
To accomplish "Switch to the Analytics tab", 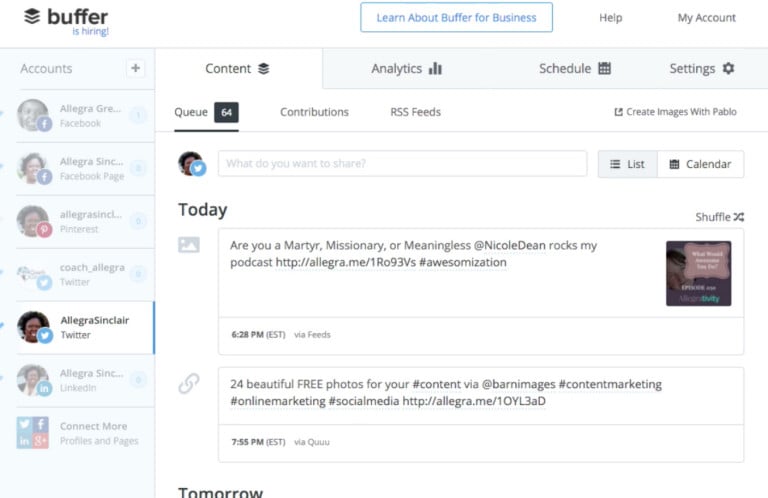I will click(x=407, y=69).
